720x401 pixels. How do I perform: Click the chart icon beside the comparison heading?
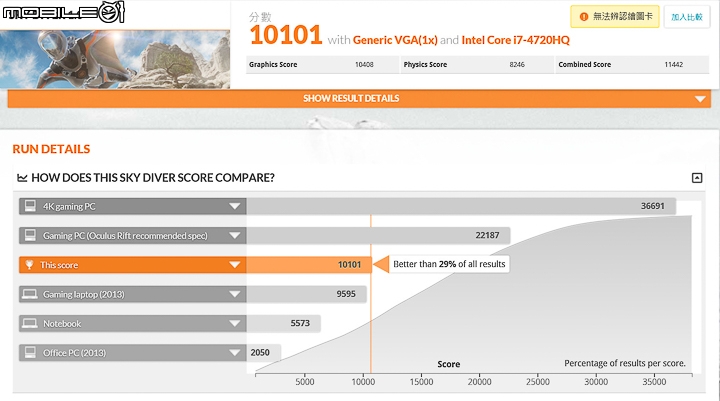pos(22,178)
